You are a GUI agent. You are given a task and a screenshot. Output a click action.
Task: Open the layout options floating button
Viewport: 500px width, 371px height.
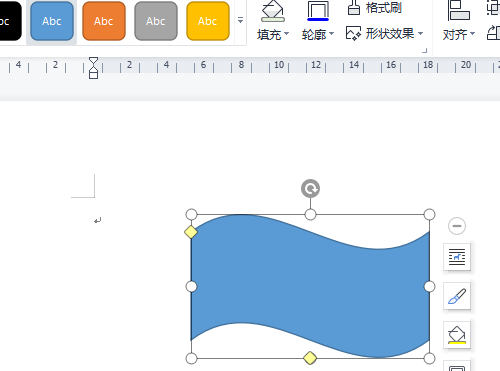[457, 257]
